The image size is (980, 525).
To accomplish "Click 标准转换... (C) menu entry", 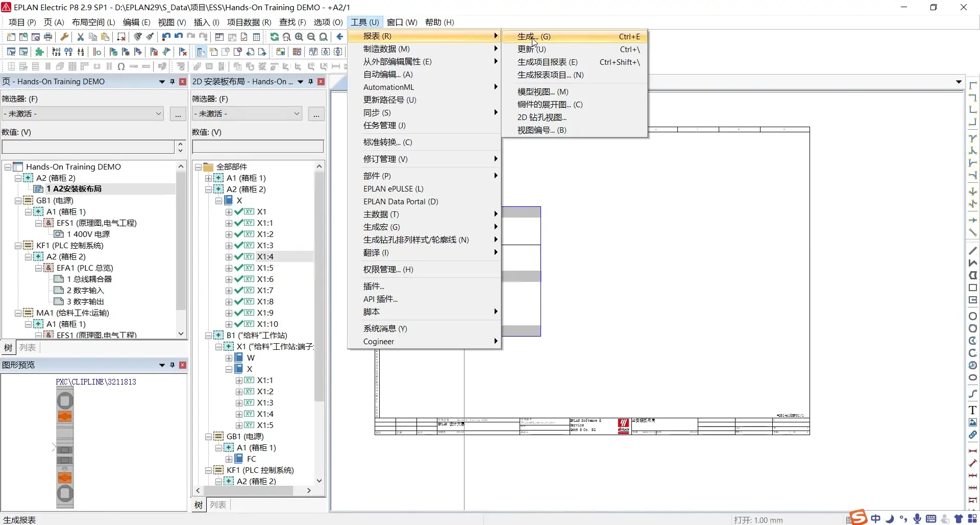I will [424, 142].
